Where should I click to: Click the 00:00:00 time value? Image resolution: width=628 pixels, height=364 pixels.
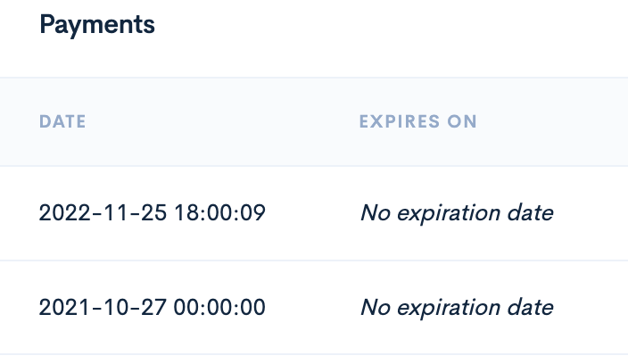pyautogui.click(x=219, y=308)
